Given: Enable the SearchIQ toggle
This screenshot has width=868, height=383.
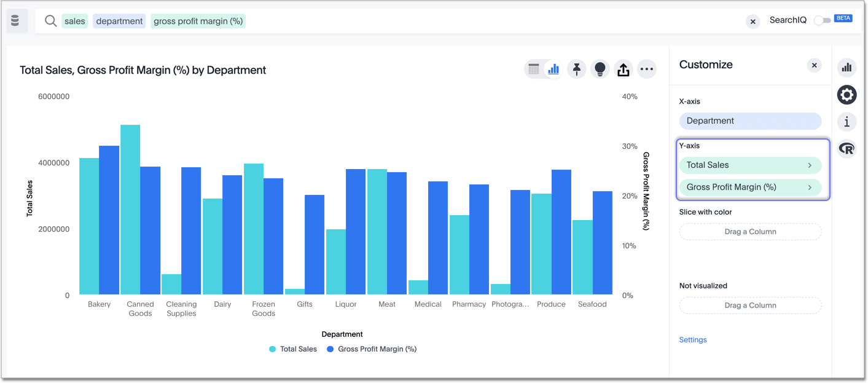Looking at the screenshot, I should [822, 21].
